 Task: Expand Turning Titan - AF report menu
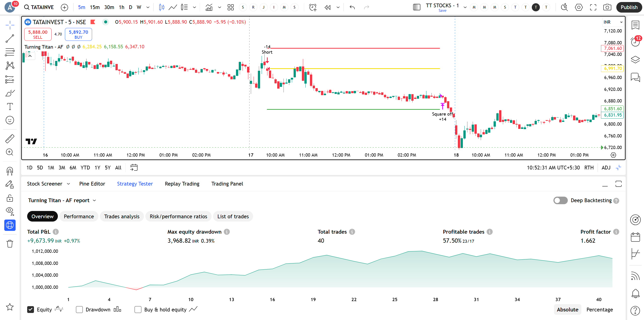pyautogui.click(x=62, y=200)
